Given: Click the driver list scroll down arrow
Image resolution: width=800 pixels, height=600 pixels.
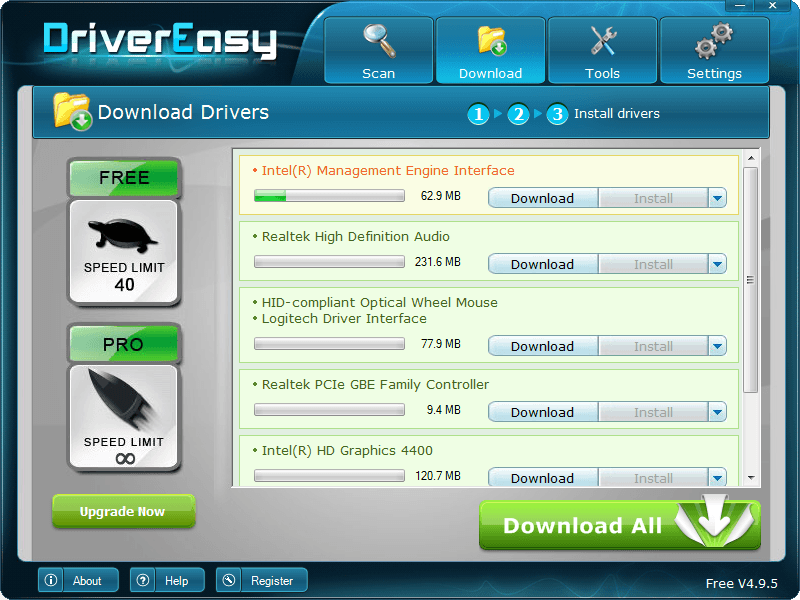Looking at the screenshot, I should coord(751,478).
